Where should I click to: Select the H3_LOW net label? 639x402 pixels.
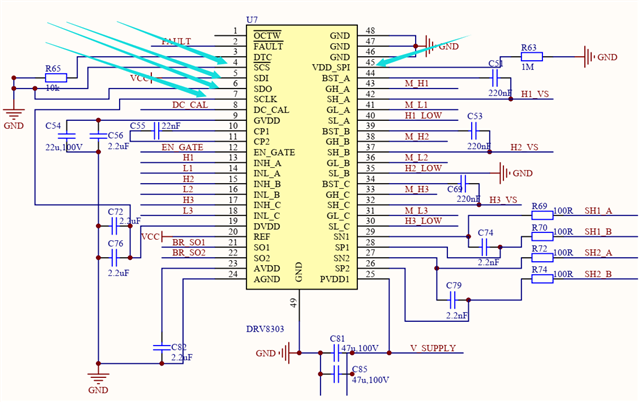point(423,221)
